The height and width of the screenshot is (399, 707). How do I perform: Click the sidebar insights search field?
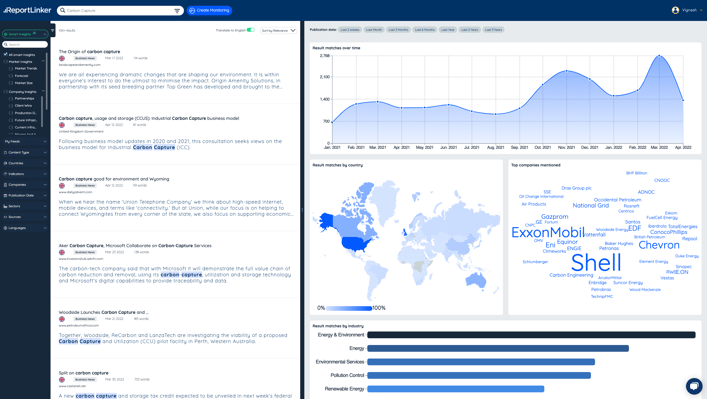tap(25, 45)
